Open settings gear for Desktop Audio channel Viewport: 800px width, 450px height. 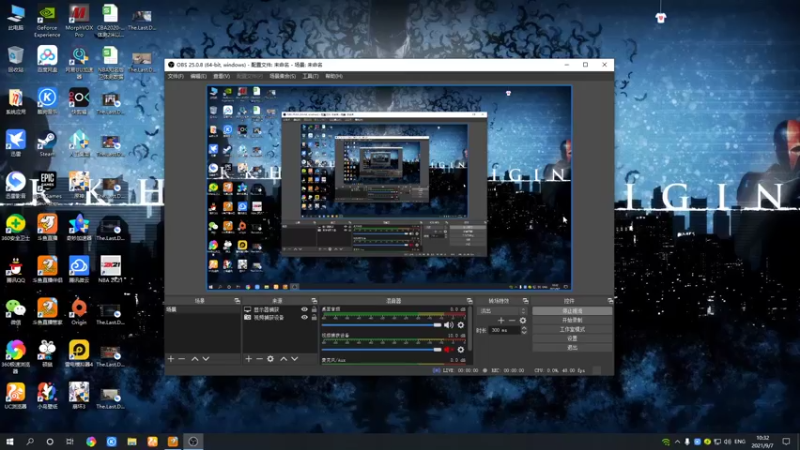(x=461, y=325)
